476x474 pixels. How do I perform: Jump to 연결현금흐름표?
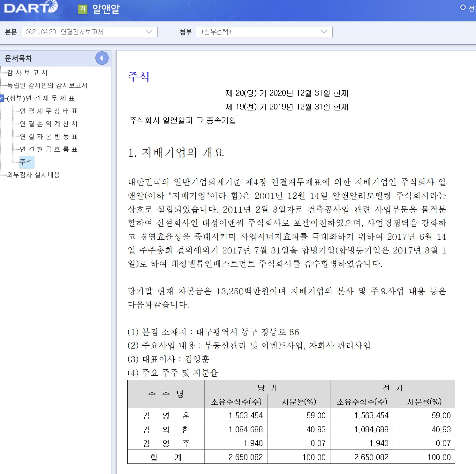[x=49, y=149]
